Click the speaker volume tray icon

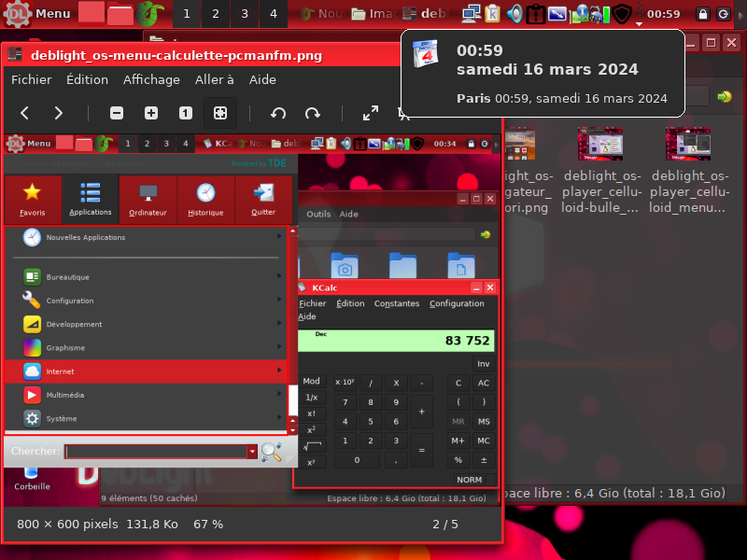point(514,14)
